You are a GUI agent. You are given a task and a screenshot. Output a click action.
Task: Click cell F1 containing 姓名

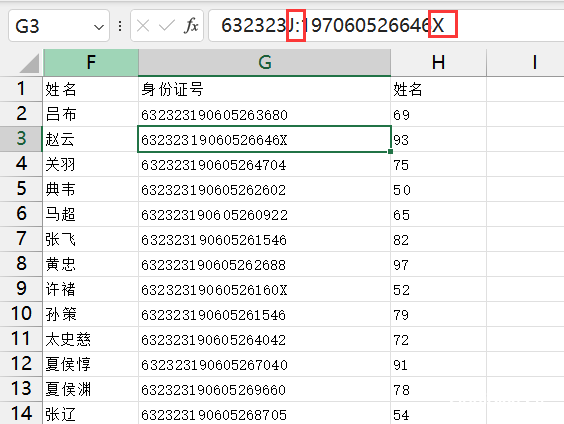click(x=91, y=89)
